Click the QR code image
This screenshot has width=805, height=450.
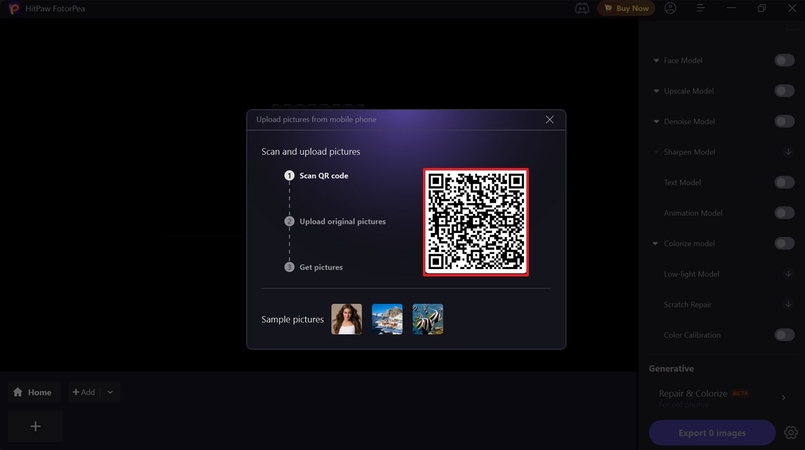click(476, 222)
